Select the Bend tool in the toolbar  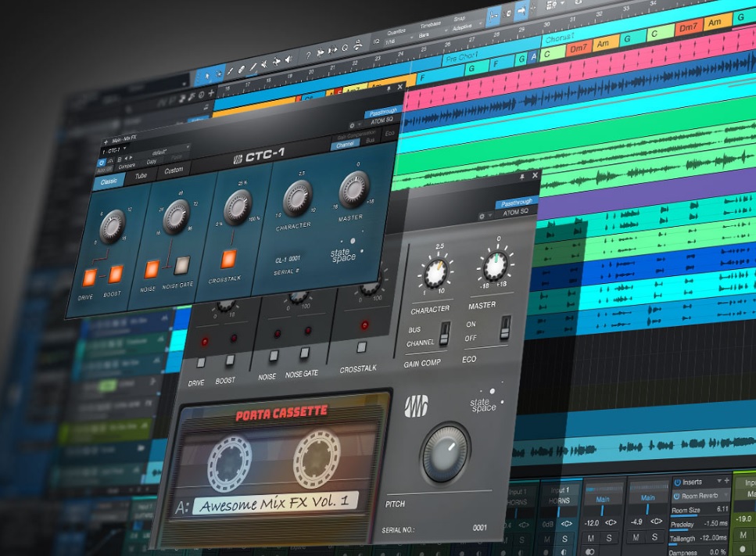(x=276, y=61)
